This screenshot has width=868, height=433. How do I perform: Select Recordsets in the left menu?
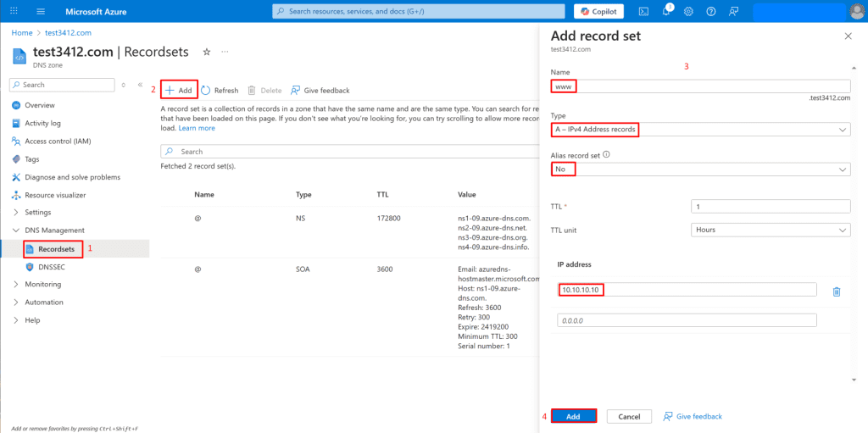tap(55, 249)
